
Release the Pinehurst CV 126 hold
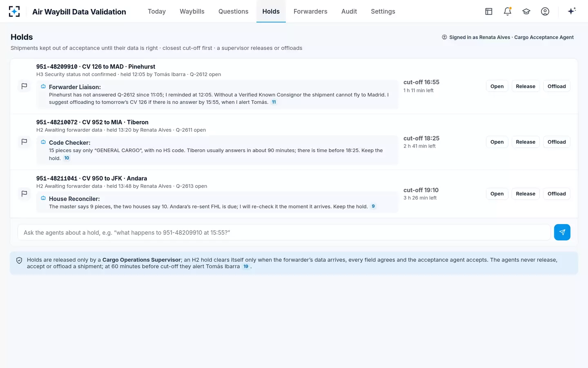[x=526, y=86]
